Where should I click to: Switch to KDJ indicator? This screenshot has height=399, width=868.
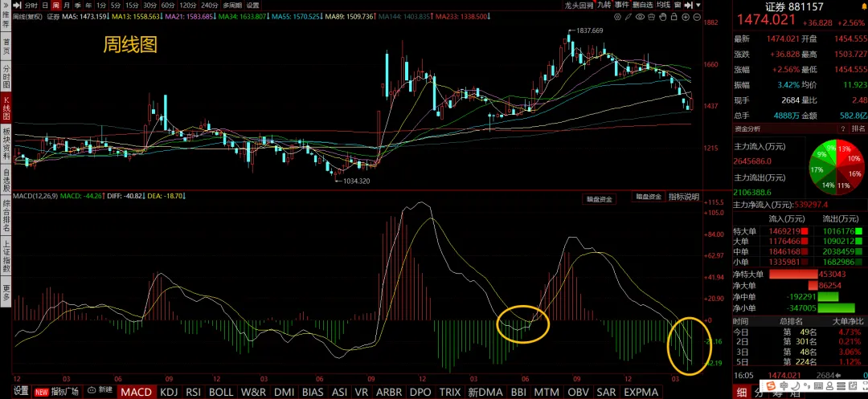pyautogui.click(x=169, y=392)
